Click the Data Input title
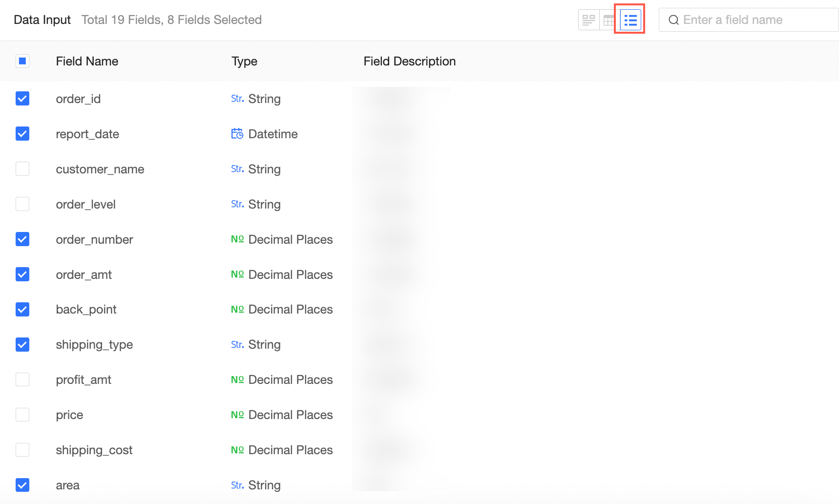Screen dimensions: 839x504 [42, 20]
